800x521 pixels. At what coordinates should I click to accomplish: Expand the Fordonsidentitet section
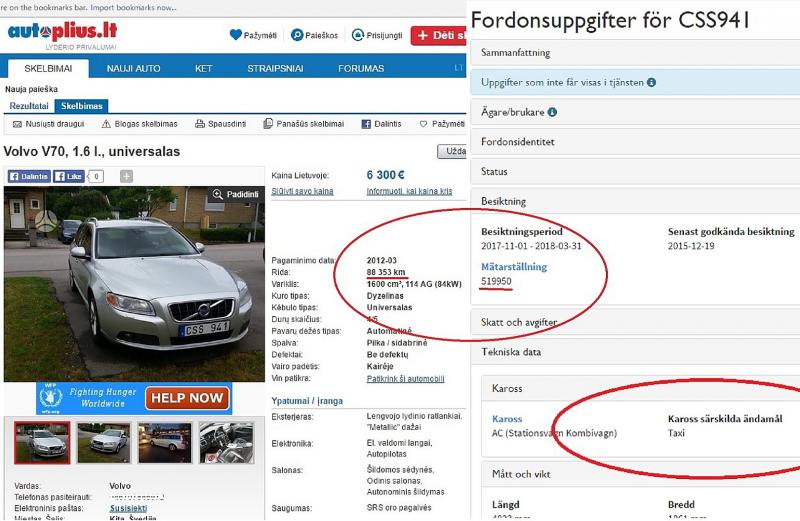635,142
